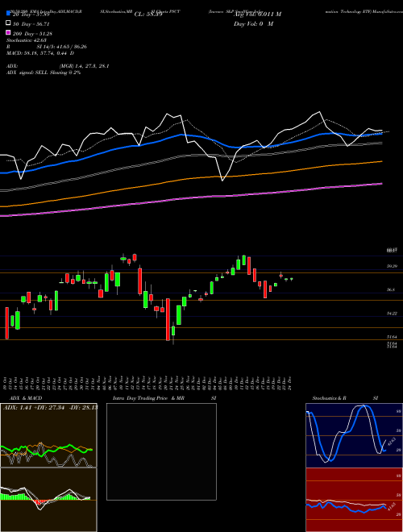Screen dimensions: 403x532
Task: Click the 'ADX: 1.41 +DY: 27.34' readout
Action: [51, 408]
